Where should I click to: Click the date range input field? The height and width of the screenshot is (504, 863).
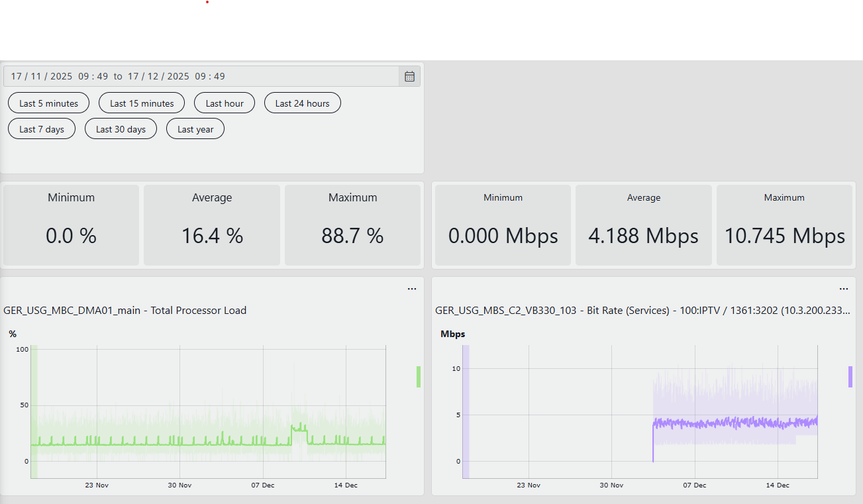199,76
